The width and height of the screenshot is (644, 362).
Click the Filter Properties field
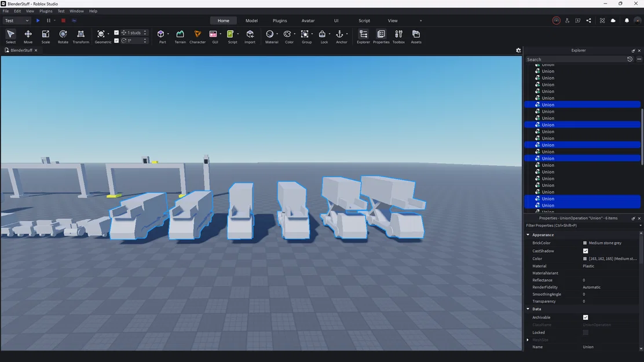(583, 225)
